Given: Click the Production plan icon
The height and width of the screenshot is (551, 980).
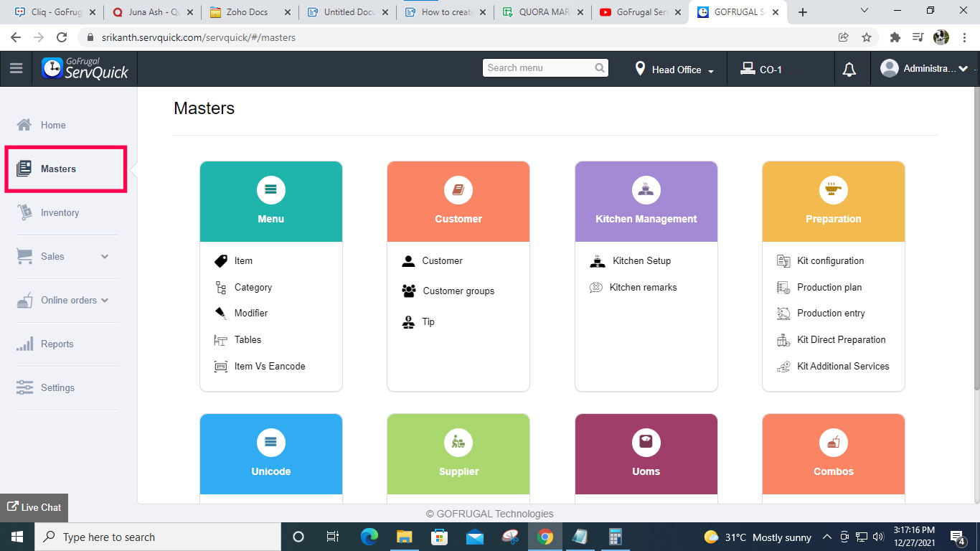Looking at the screenshot, I should point(783,288).
